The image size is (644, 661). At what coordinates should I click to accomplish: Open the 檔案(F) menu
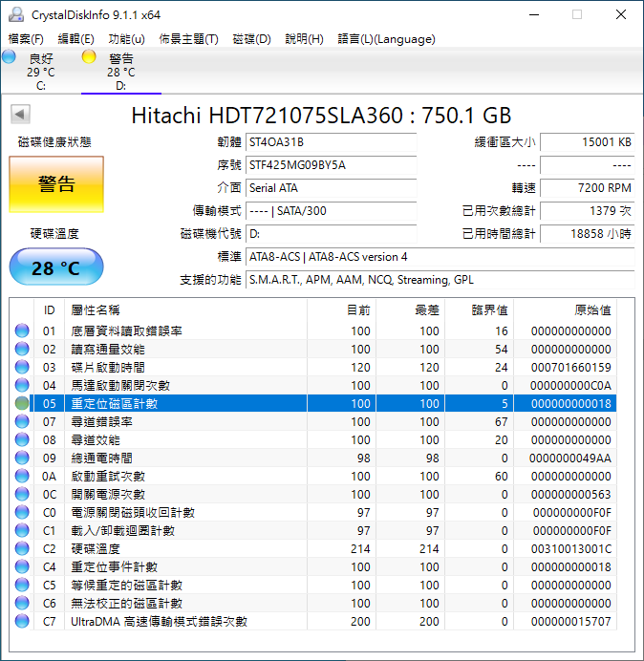tap(26, 39)
